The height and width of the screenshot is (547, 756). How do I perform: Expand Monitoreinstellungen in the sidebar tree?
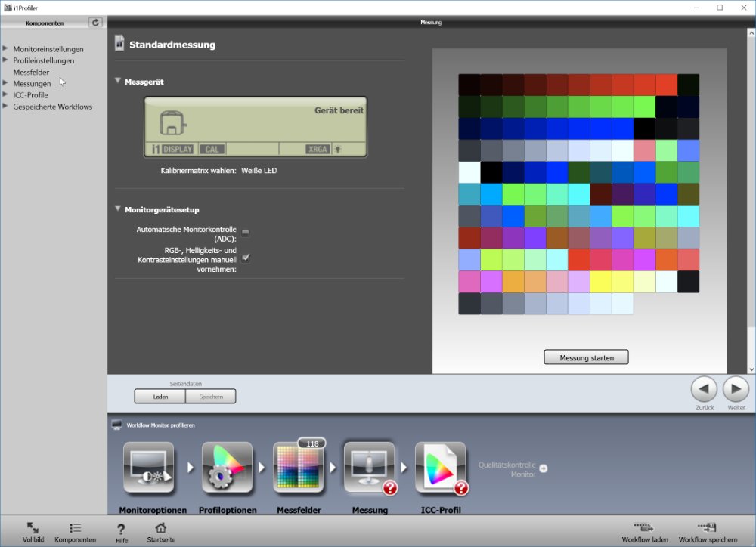click(x=5, y=49)
